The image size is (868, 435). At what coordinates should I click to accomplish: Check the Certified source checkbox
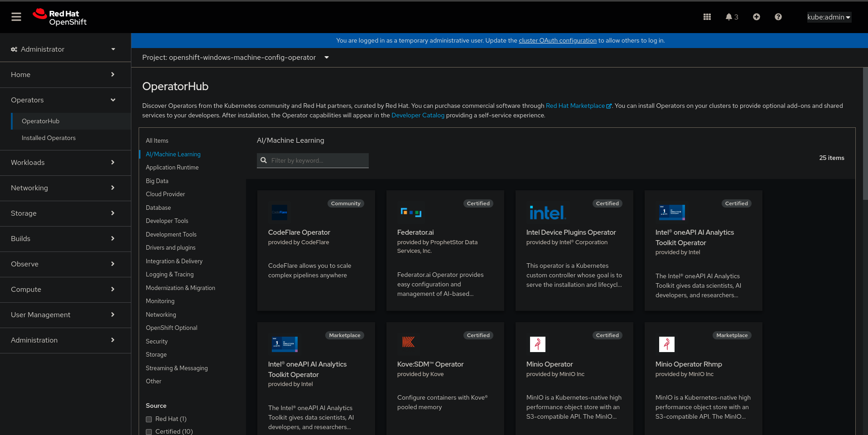point(149,432)
